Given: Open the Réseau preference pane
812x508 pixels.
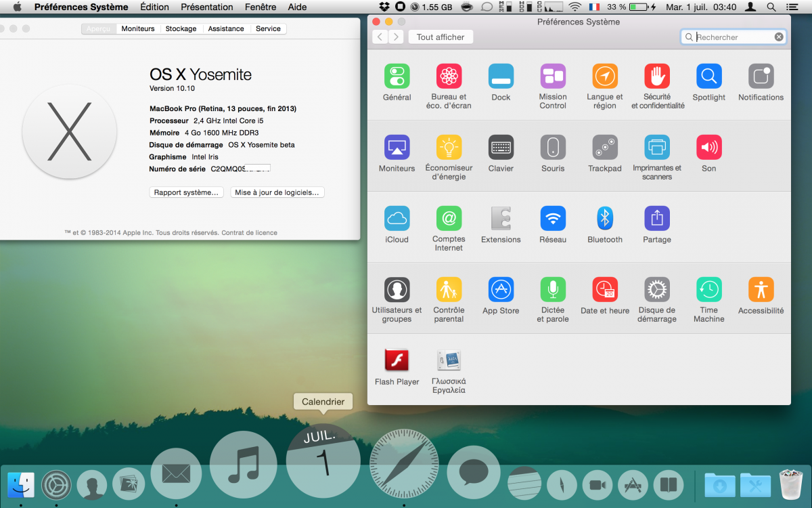Looking at the screenshot, I should click(x=553, y=218).
